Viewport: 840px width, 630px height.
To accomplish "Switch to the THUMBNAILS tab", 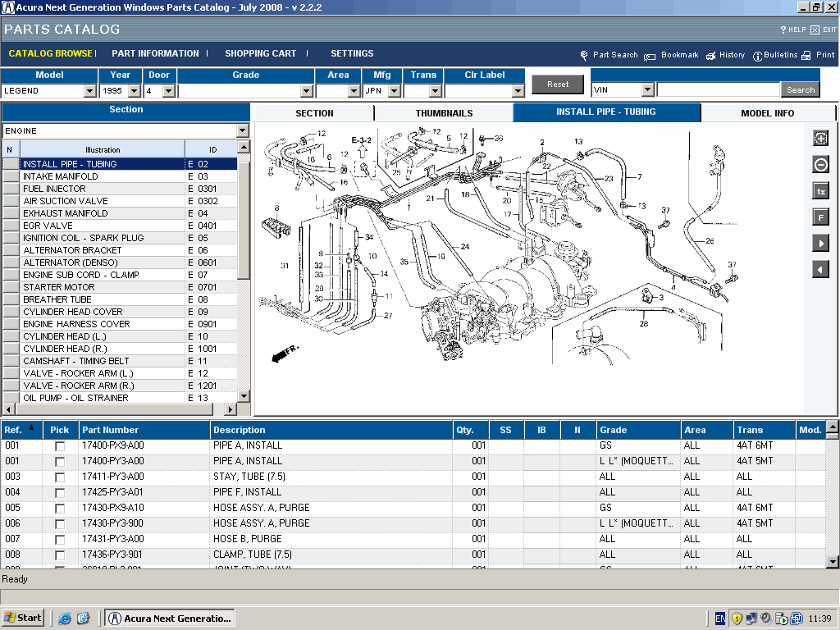I will pos(444,113).
